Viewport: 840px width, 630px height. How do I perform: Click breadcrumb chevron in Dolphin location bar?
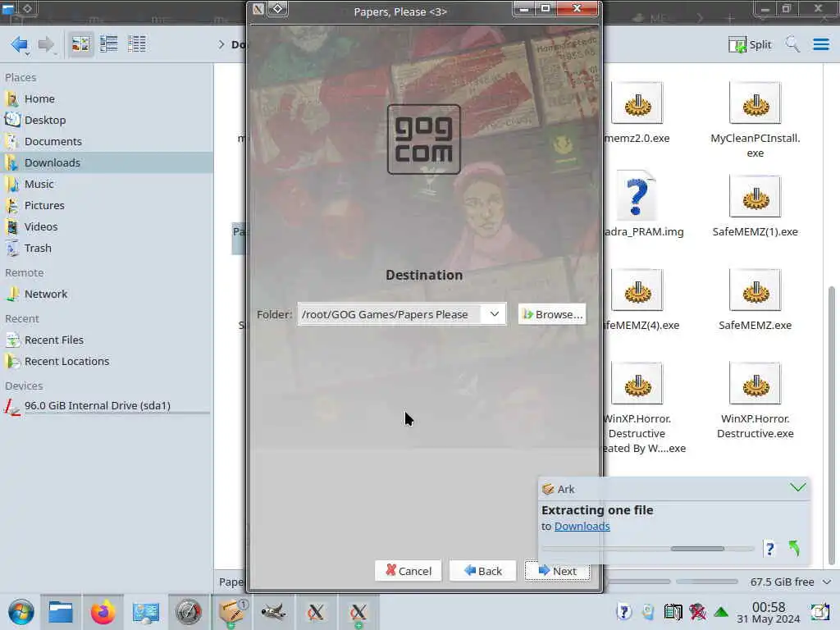click(221, 44)
